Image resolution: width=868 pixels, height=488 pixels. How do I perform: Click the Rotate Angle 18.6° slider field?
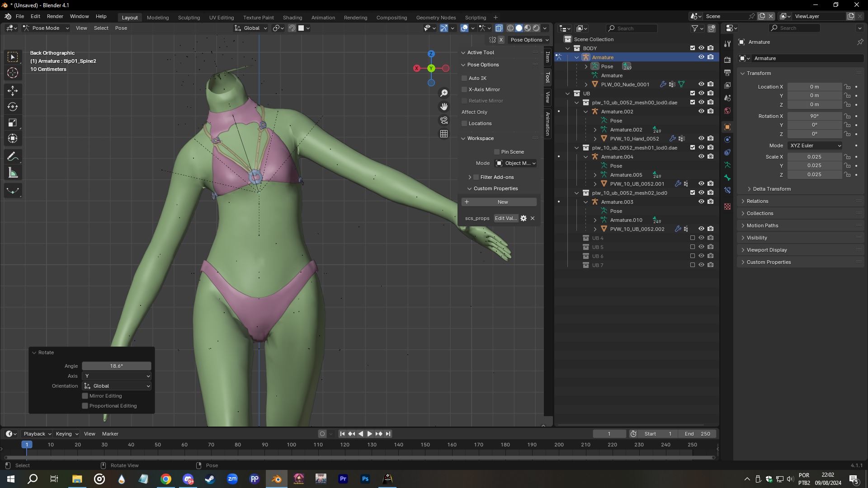pyautogui.click(x=116, y=366)
